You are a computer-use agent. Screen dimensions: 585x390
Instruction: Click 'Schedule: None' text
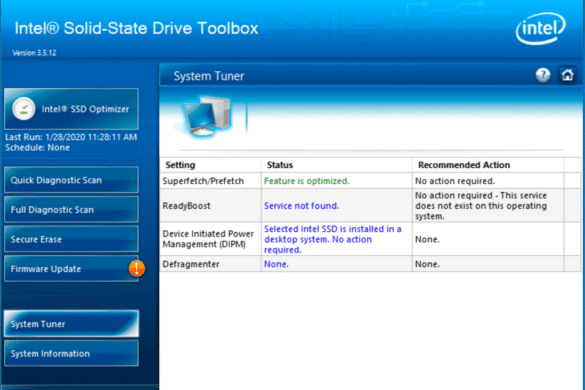37,147
